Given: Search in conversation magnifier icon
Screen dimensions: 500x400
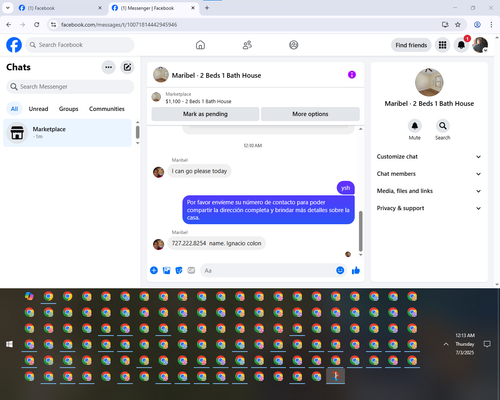Looking at the screenshot, I should (x=443, y=126).
